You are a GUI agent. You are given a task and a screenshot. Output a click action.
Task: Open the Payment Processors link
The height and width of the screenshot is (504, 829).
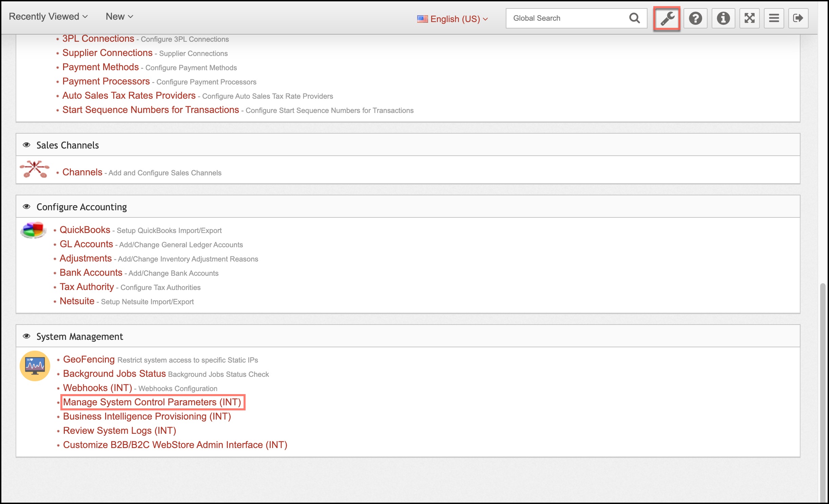pos(106,81)
